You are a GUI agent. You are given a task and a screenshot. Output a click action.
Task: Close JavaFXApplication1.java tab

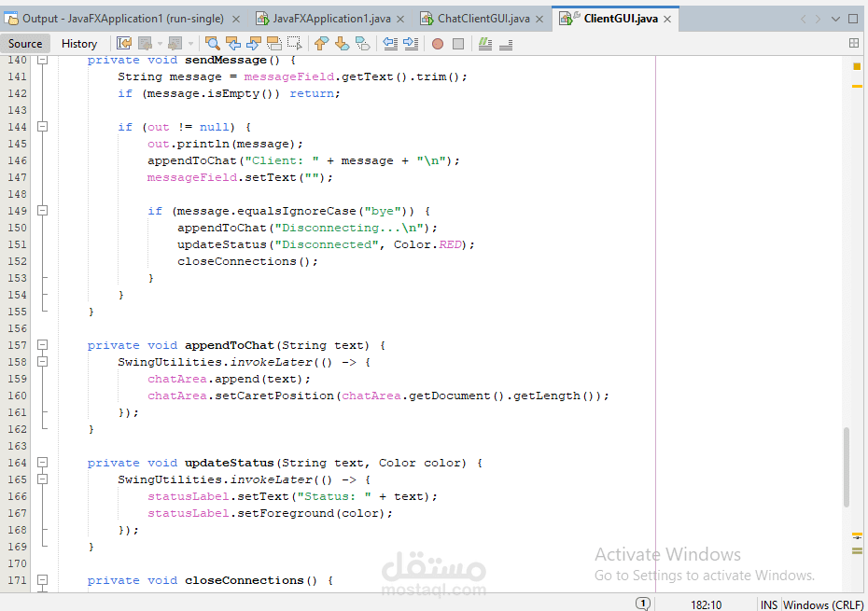click(x=400, y=20)
